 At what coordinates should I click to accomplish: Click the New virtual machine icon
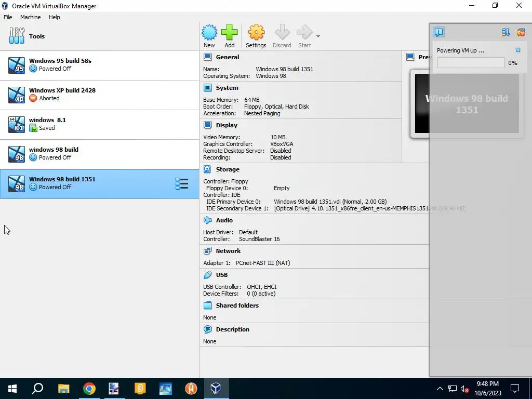point(209,32)
